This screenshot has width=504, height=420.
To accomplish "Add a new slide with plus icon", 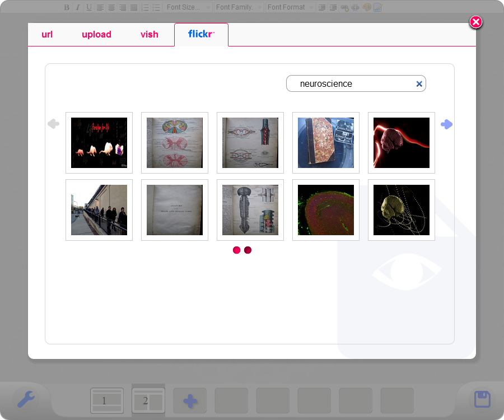I will coord(190,401).
